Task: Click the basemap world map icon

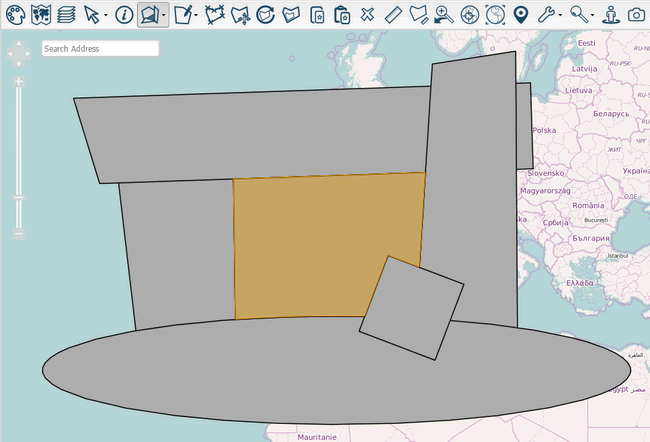Action: pos(41,14)
